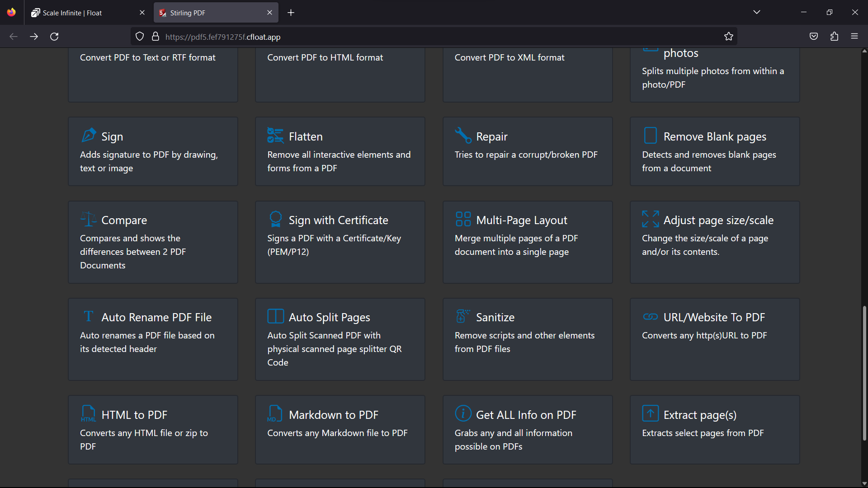Click the Auto Rename T icon
The image size is (868, 488).
pyautogui.click(x=89, y=316)
